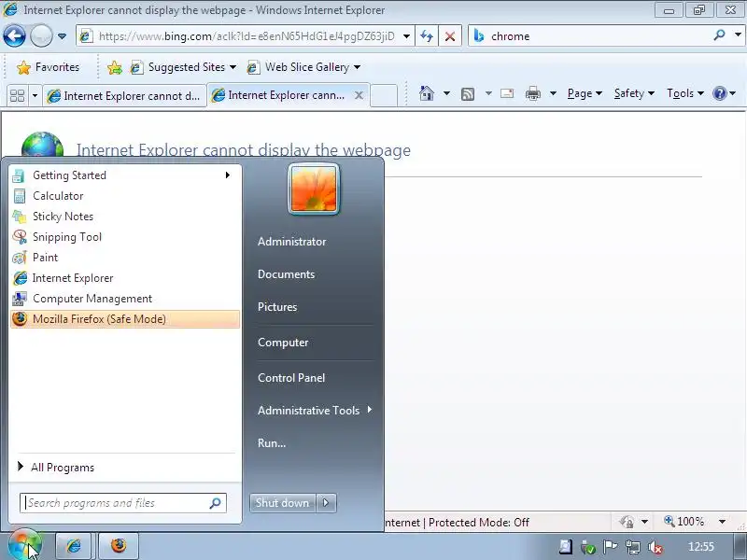Expand Getting Started submenu arrow

point(228,175)
